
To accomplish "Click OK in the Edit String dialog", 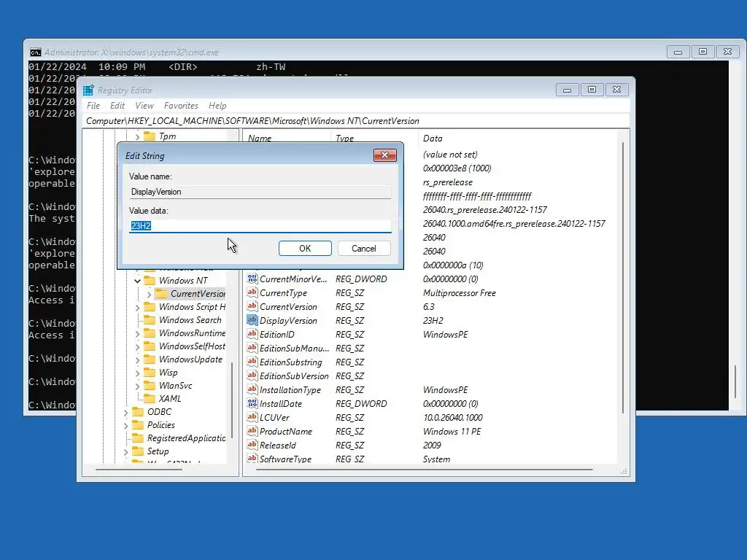I will pyautogui.click(x=305, y=248).
